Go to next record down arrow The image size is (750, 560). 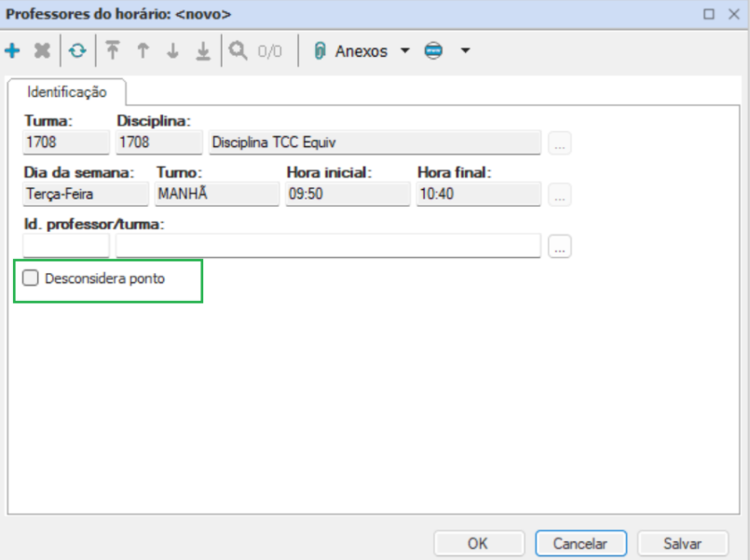pos(172,50)
